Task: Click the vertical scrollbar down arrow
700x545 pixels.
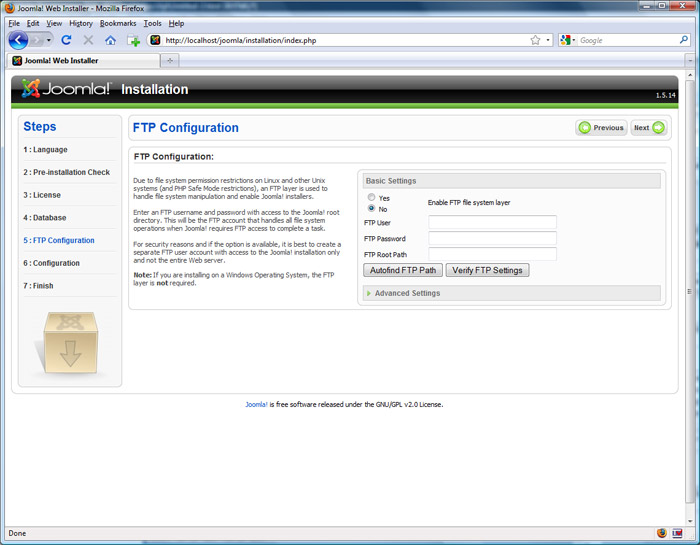Action: click(690, 521)
